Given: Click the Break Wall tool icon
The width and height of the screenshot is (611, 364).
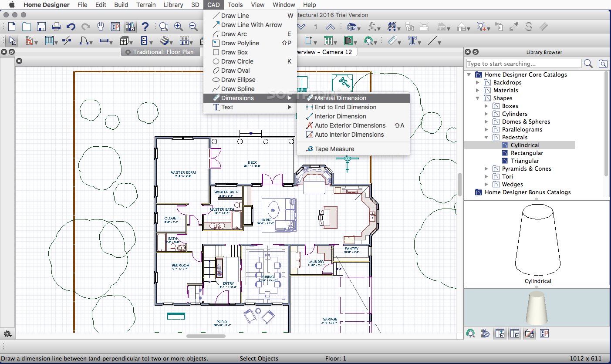Looking at the screenshot, I should (x=67, y=41).
